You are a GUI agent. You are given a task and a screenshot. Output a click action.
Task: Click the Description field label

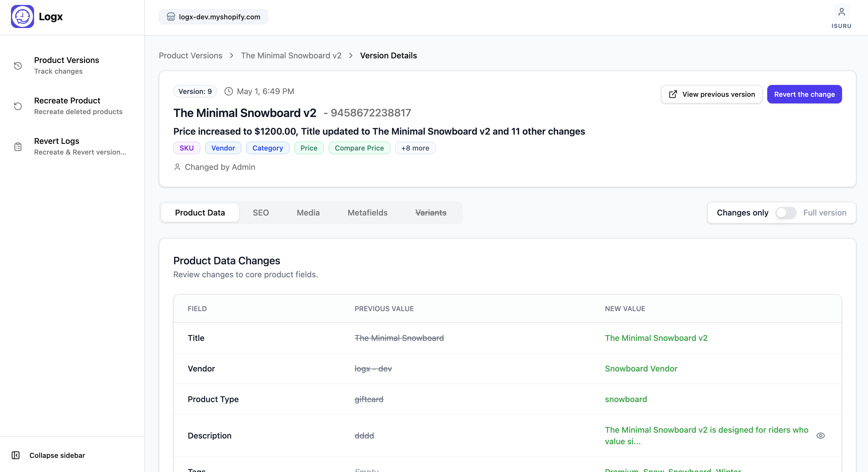210,436
